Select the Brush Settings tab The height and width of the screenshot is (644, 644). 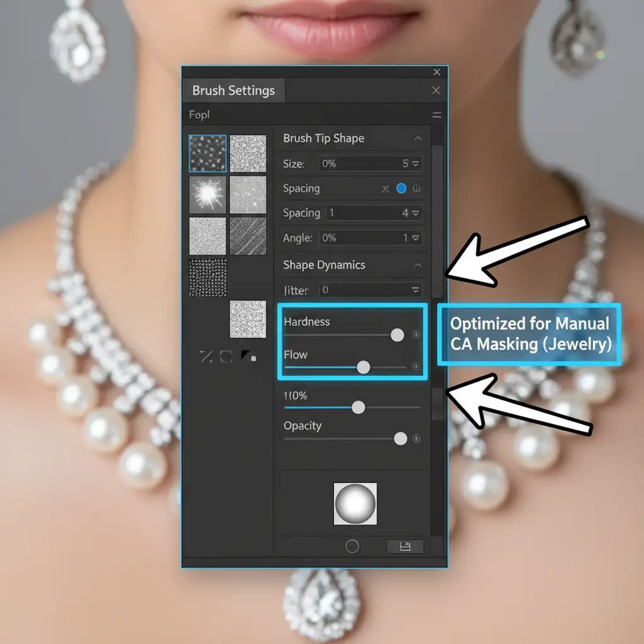233,91
